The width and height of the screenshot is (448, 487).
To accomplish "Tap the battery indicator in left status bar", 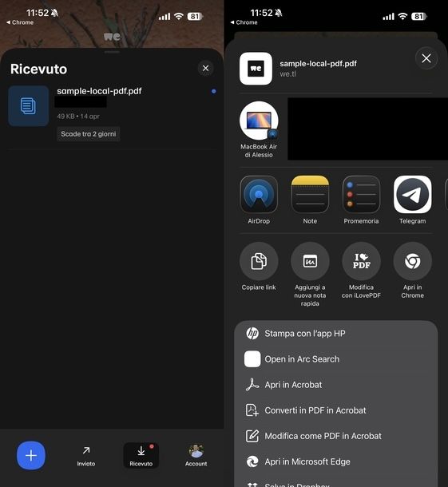I will 195,16.
